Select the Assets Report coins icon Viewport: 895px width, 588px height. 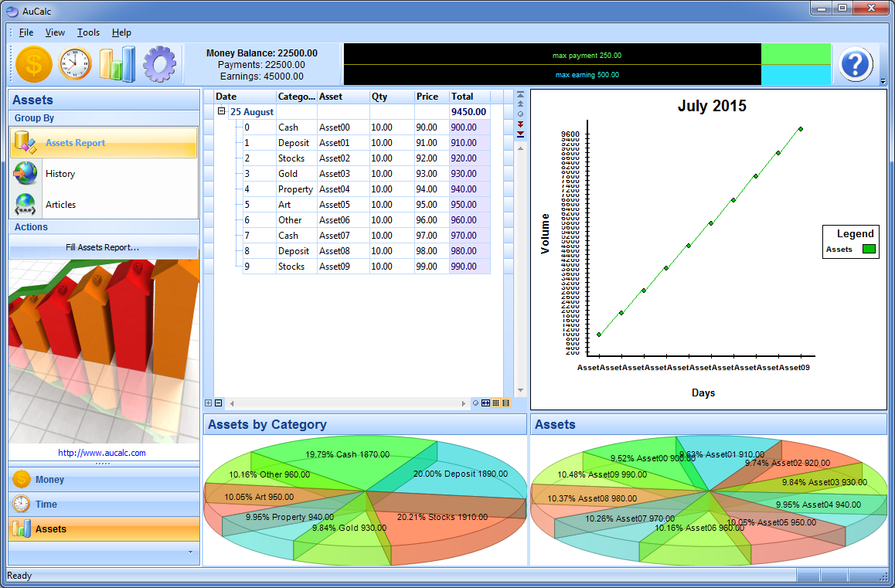[x=25, y=143]
